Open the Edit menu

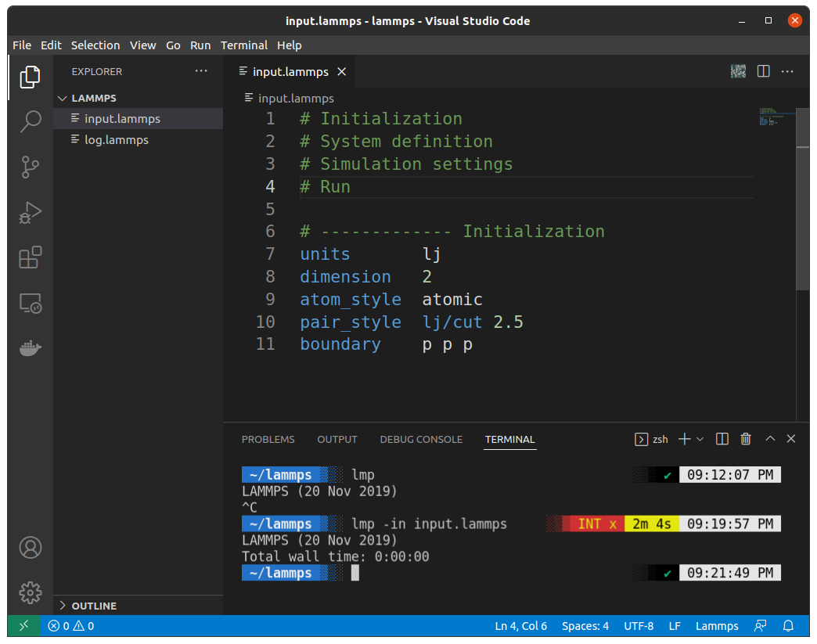(x=51, y=45)
